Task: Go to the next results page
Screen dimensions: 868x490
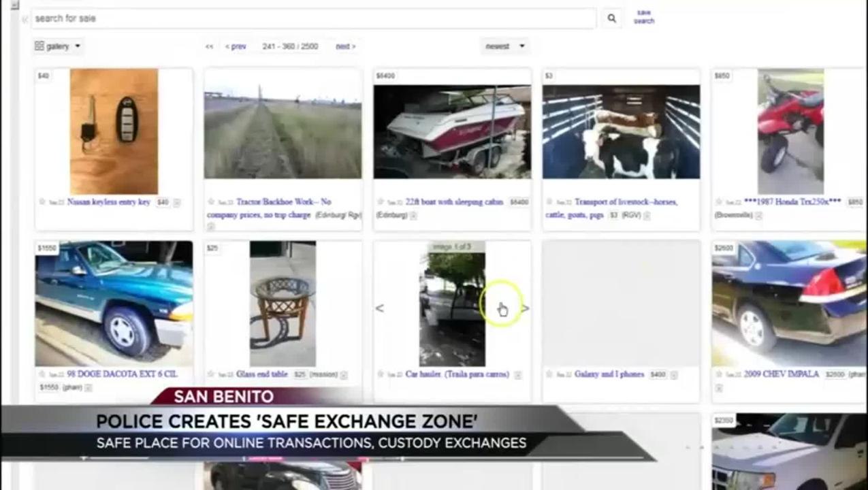Action: tap(346, 46)
